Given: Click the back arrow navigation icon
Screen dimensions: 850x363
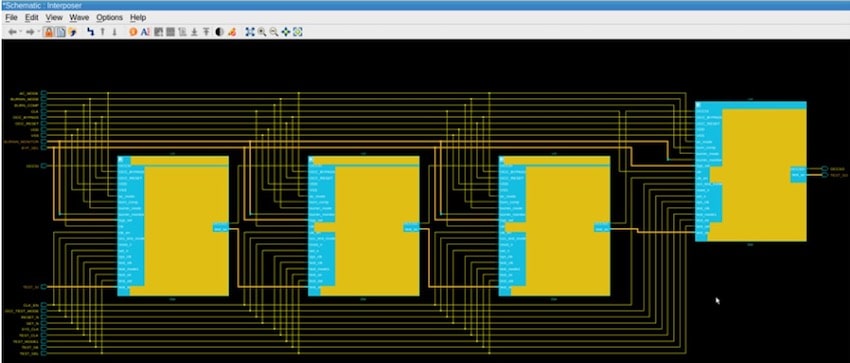Looking at the screenshot, I should click(12, 32).
